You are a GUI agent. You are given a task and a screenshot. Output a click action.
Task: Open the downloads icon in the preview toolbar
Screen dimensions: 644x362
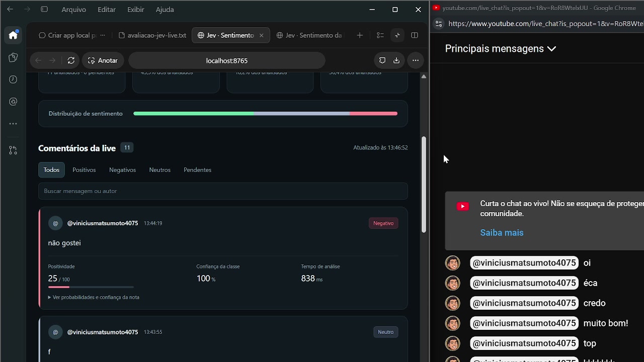click(396, 60)
